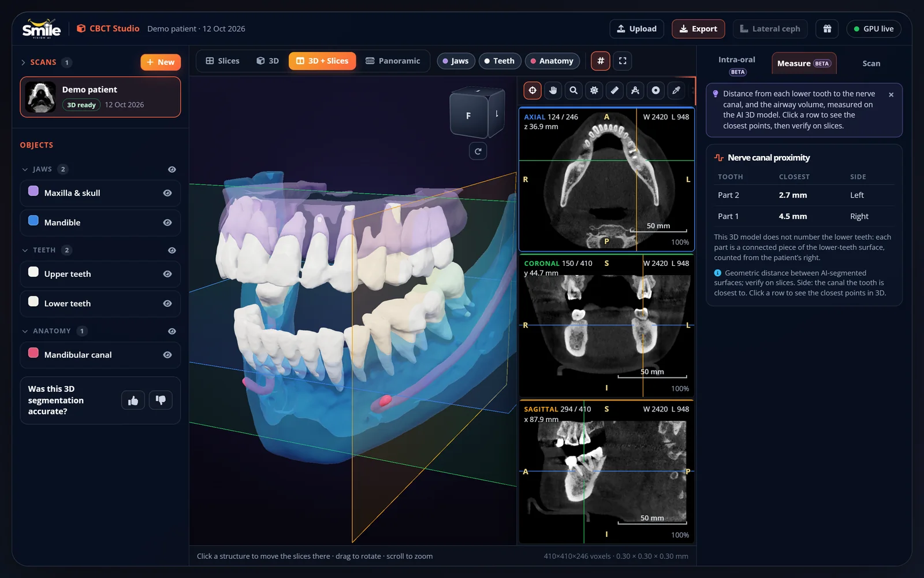The width and height of the screenshot is (924, 578).
Task: Open the gift icon button in header
Action: [x=827, y=29]
